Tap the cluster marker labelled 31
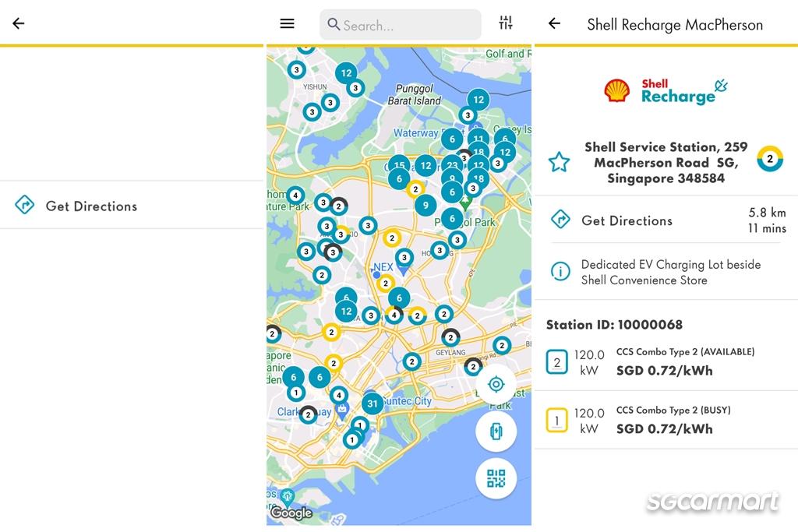The height and width of the screenshot is (532, 798). 373,403
